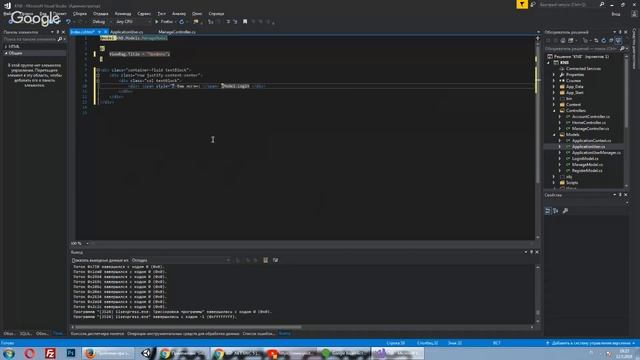Viewport: 640px width, 360px height.
Task: Open Unity from the taskbar
Action: tap(146, 353)
